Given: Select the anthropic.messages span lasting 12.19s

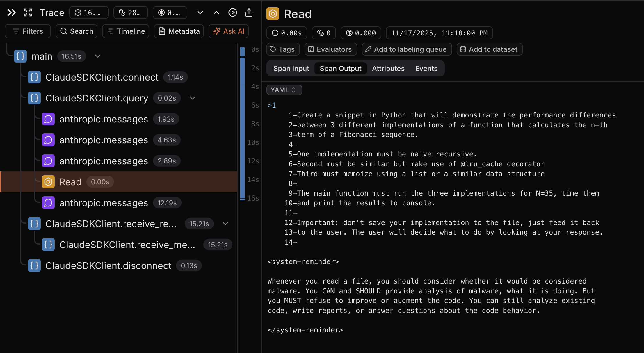Looking at the screenshot, I should point(103,203).
